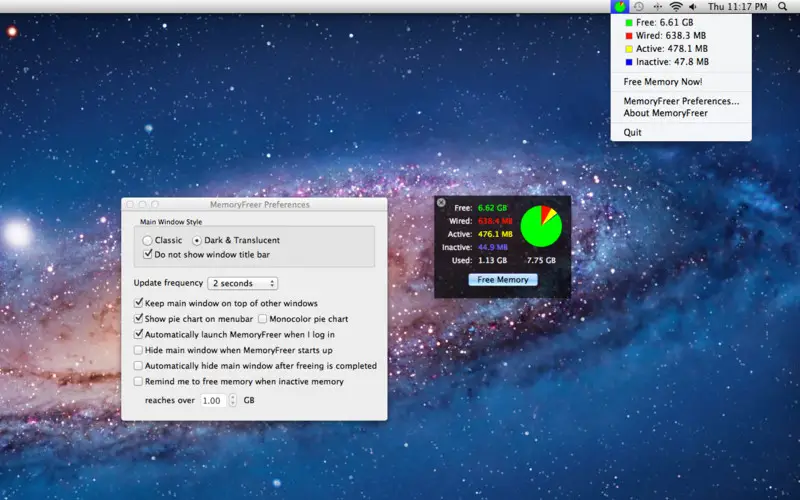The height and width of the screenshot is (500, 800).
Task: Close the dark memory stats window
Action: tap(441, 203)
